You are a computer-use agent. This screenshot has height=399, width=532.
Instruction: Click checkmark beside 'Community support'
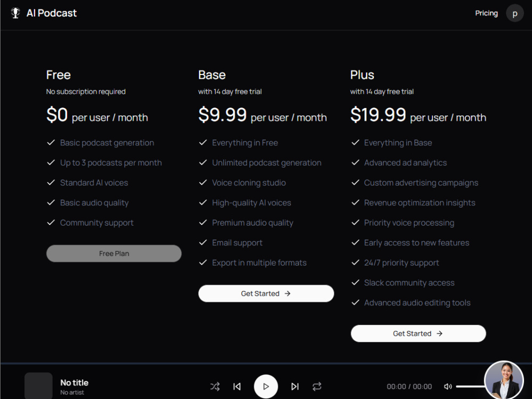point(51,222)
